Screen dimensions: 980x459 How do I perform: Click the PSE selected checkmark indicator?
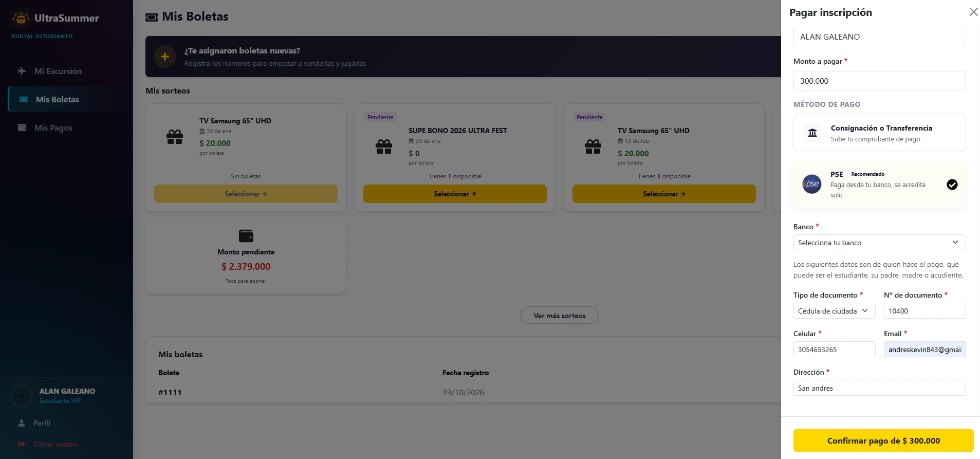pos(952,185)
